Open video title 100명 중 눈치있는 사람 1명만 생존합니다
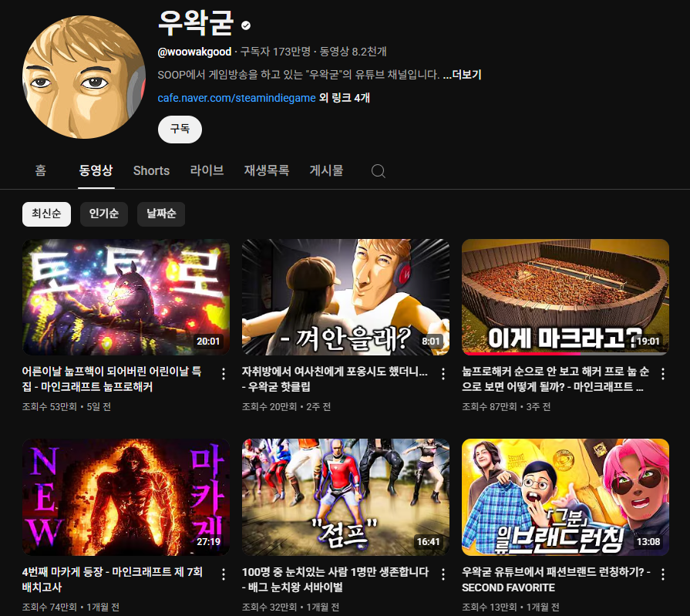 [x=335, y=579]
